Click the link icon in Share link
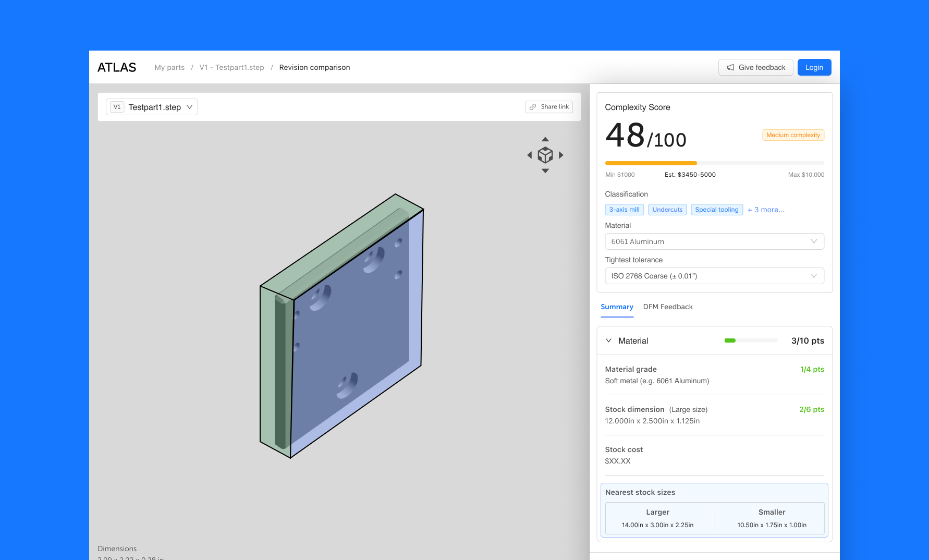The width and height of the screenshot is (929, 560). (x=533, y=107)
